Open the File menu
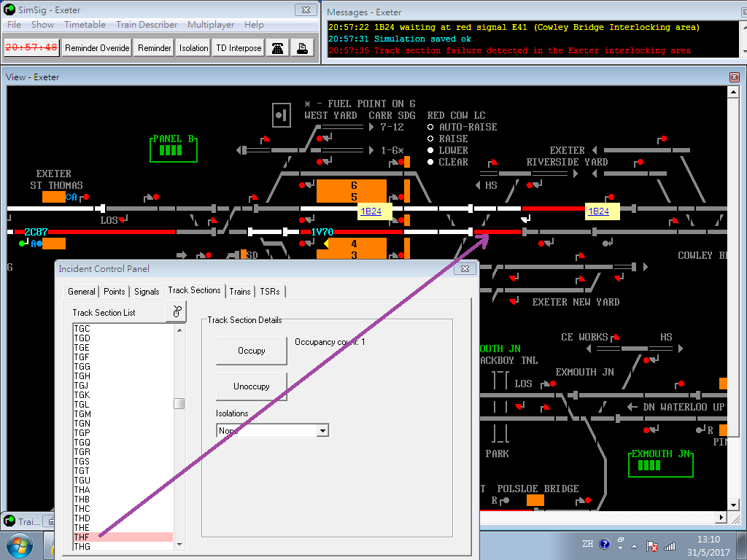 (14, 25)
